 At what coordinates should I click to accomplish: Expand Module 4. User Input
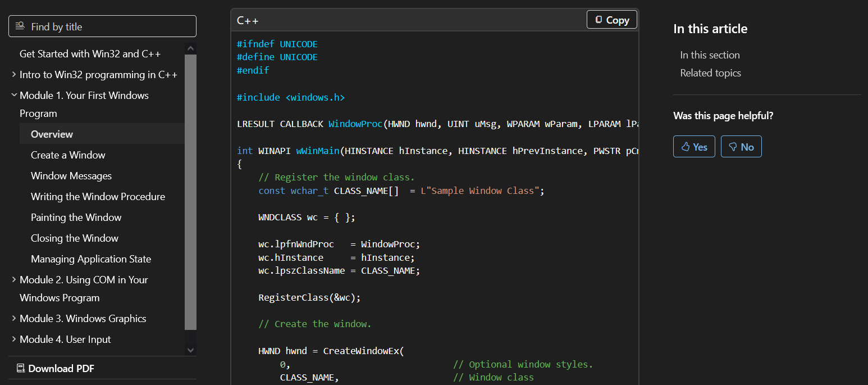tap(13, 339)
